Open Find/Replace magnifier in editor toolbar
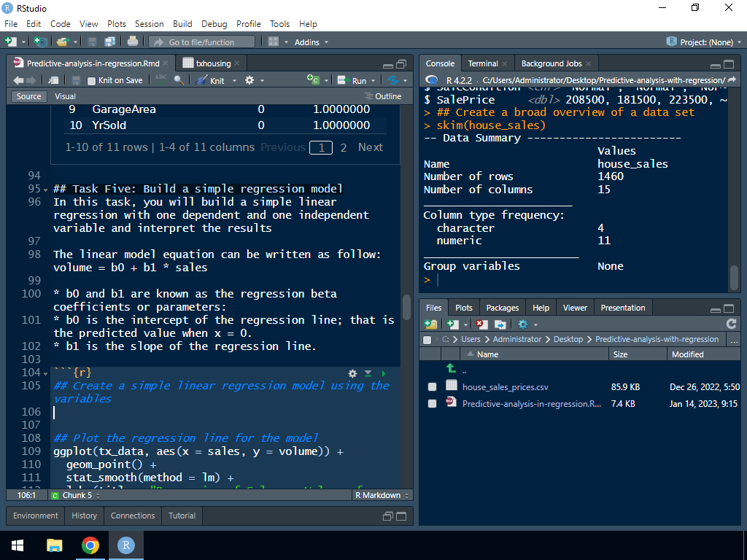Screen dimensions: 747x560 point(179,80)
